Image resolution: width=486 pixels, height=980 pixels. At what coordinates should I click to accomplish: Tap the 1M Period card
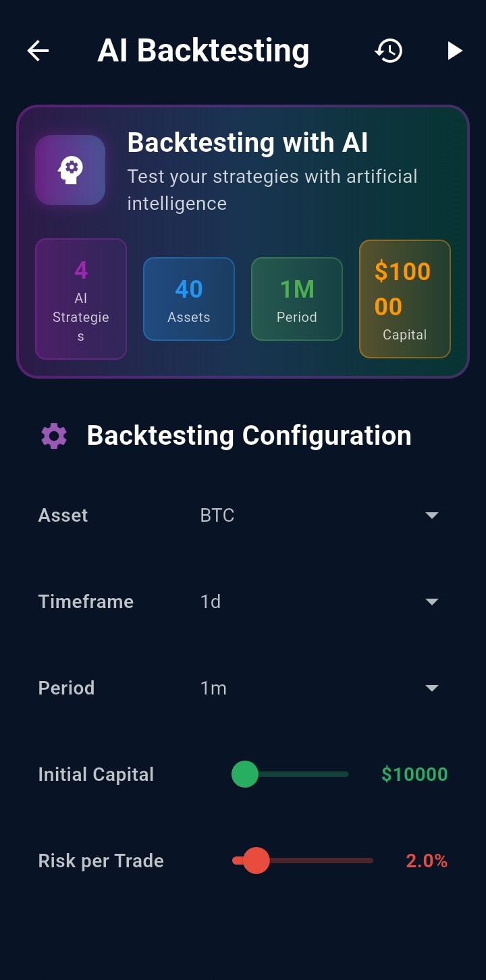[297, 299]
